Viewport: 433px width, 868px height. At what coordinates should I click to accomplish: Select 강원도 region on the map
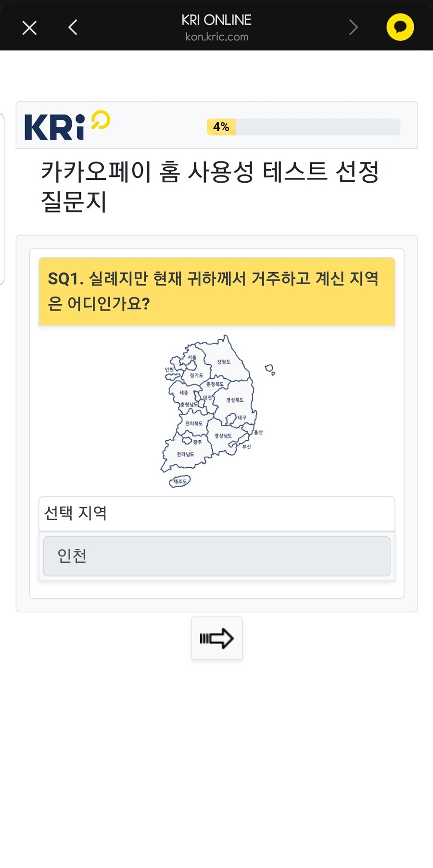(224, 362)
